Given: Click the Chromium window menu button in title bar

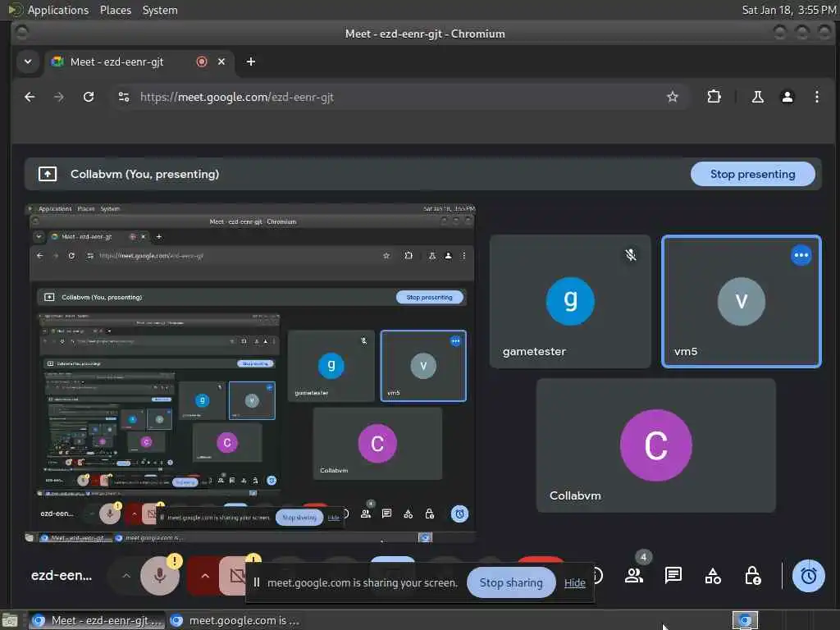Looking at the screenshot, I should pos(22,33).
